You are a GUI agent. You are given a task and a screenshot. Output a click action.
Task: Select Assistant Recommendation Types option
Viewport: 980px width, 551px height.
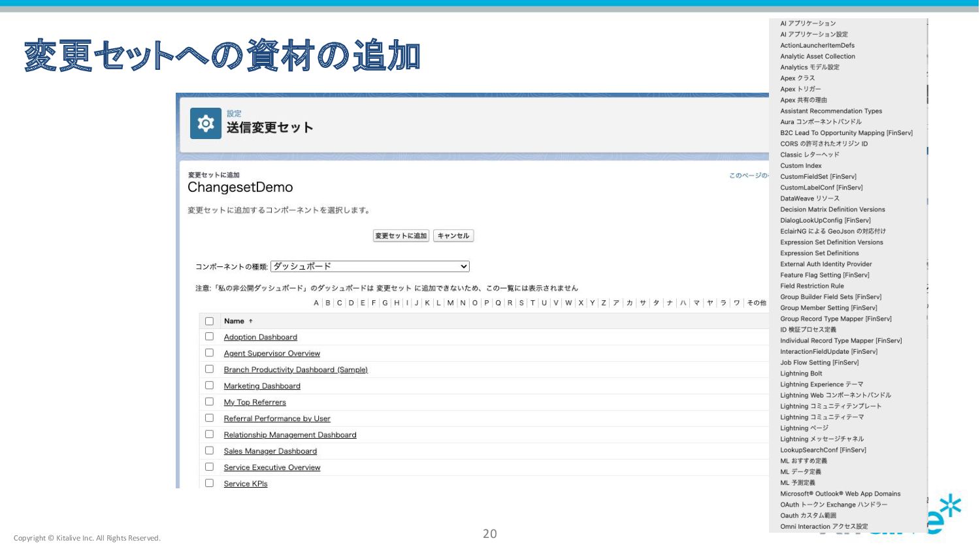point(831,111)
